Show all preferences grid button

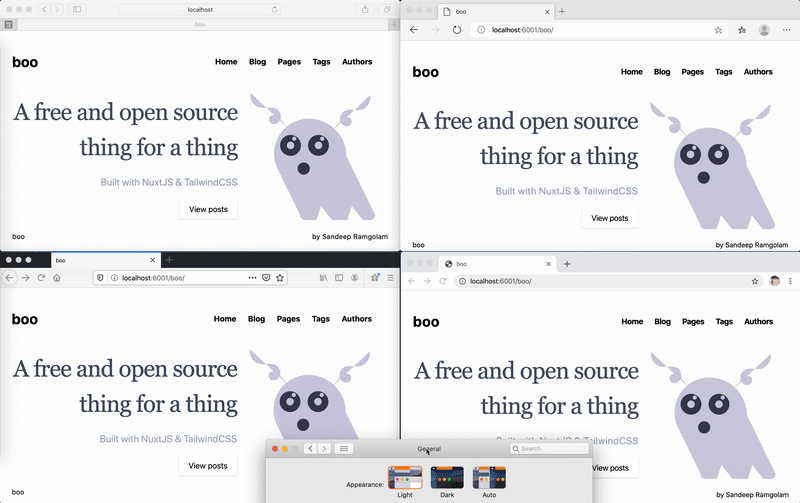click(x=343, y=449)
